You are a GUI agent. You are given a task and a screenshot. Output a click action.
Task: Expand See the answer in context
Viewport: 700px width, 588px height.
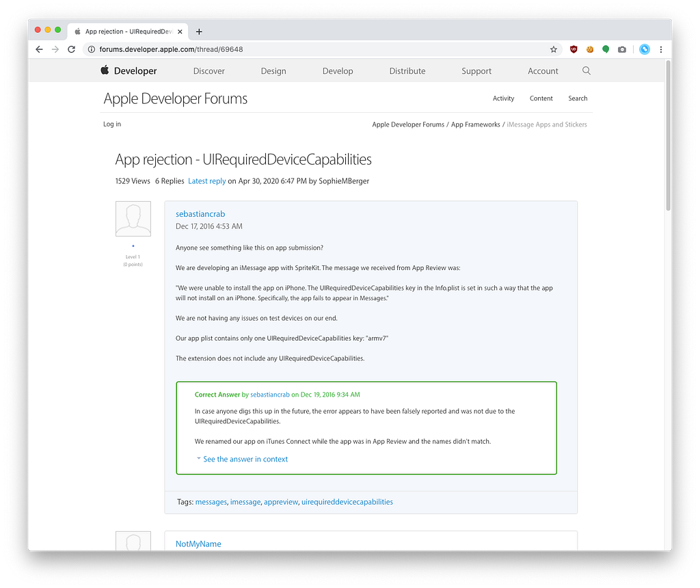[x=245, y=459]
